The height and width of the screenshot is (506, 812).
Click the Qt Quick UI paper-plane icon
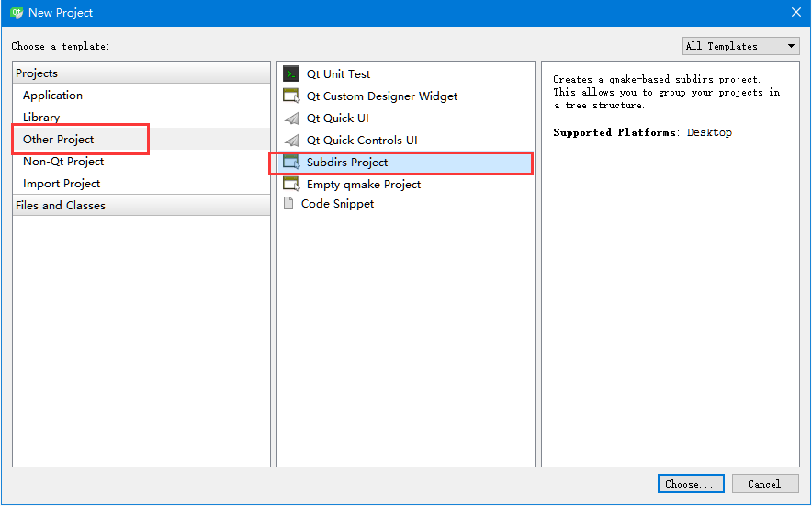(291, 118)
